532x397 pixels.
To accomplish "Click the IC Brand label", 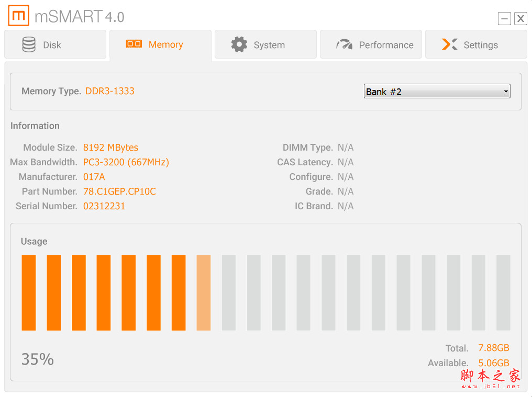I will [314, 206].
